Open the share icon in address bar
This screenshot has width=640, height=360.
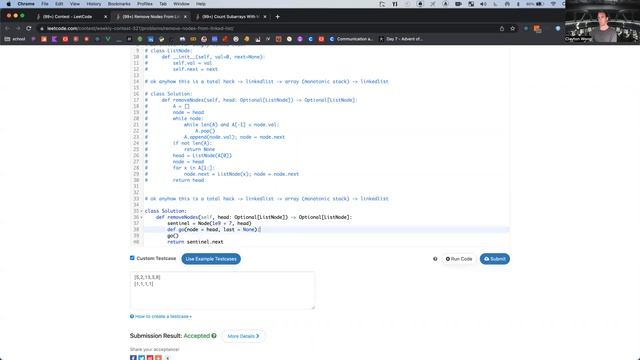(x=502, y=29)
